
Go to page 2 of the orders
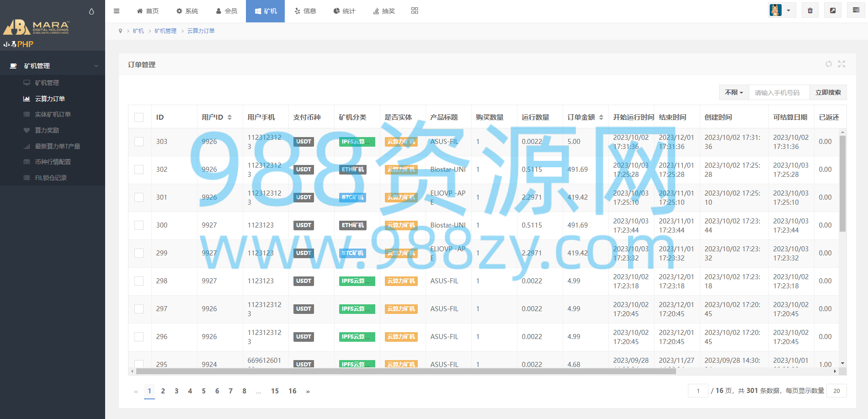(163, 391)
